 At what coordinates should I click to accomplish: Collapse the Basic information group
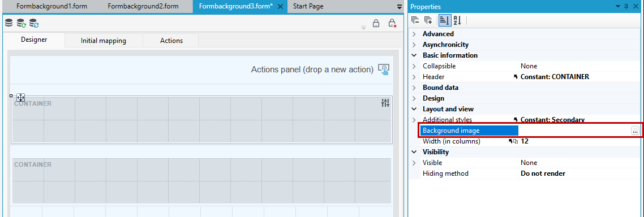click(414, 55)
